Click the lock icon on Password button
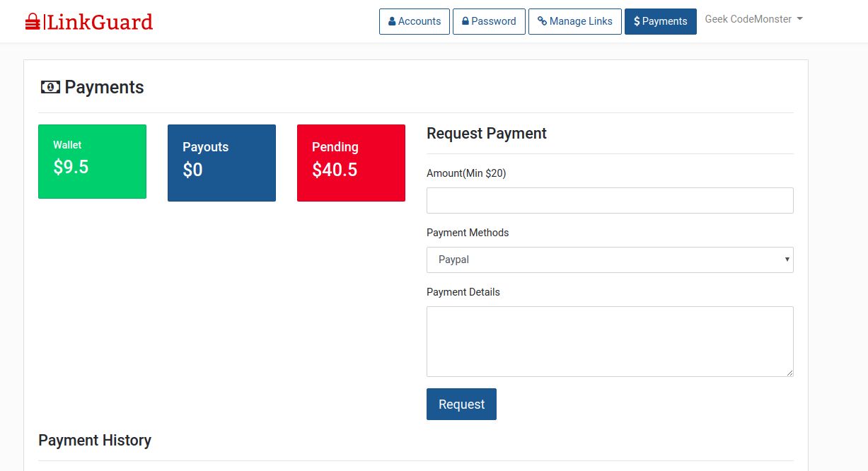This screenshot has height=471, width=868. [x=465, y=21]
